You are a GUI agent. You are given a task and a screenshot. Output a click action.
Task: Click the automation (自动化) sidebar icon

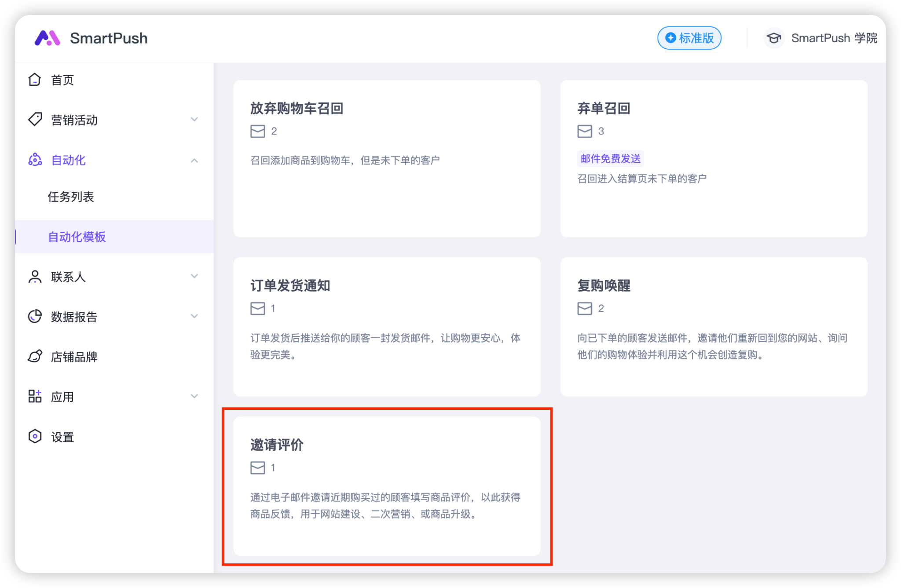pyautogui.click(x=35, y=160)
